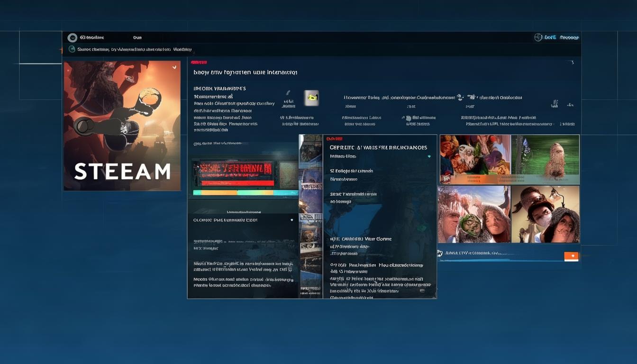Viewport: 637px width, 364px height.
Task: Open the STEEAM game cover art
Action: (122, 126)
